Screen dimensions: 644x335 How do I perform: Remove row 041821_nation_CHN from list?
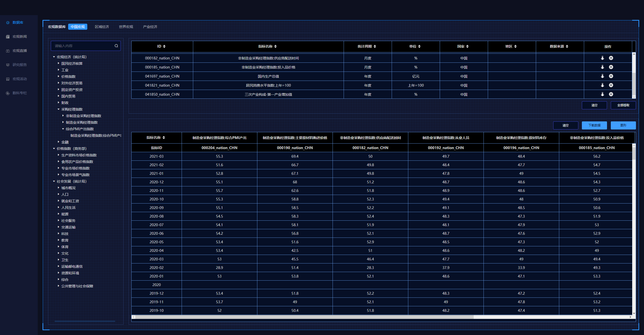[611, 85]
